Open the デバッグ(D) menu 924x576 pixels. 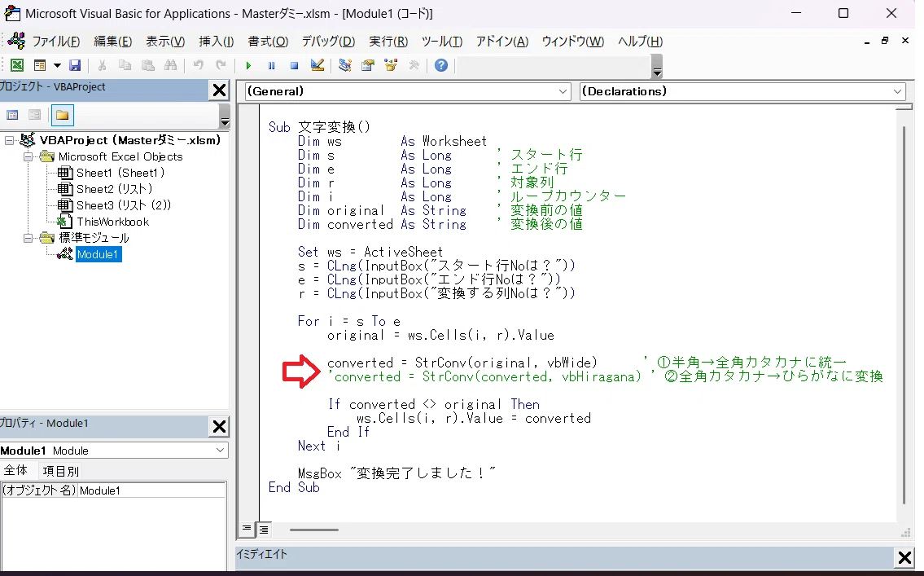click(x=328, y=42)
